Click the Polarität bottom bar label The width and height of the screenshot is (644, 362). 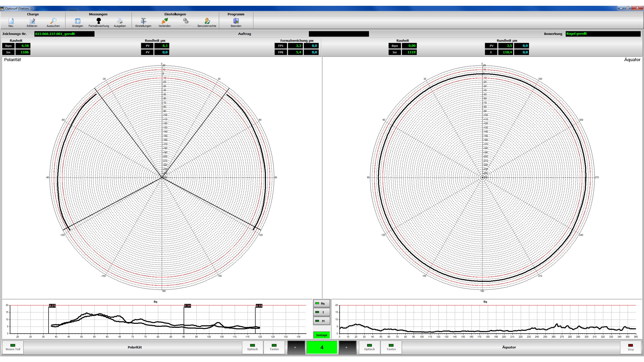point(135,347)
